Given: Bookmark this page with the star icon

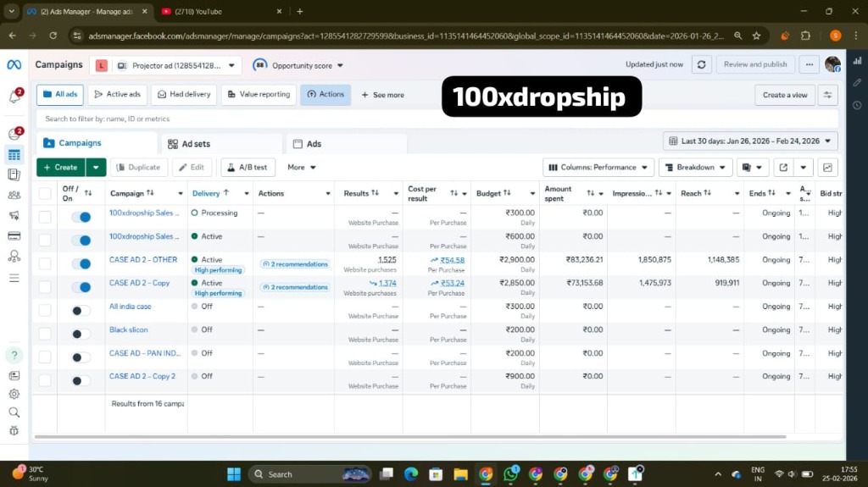Looking at the screenshot, I should point(756,36).
